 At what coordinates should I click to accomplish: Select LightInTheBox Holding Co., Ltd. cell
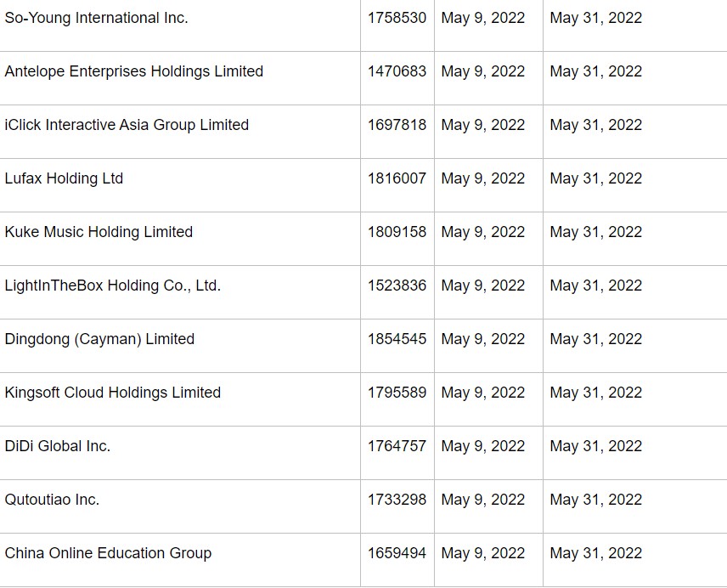[112, 286]
